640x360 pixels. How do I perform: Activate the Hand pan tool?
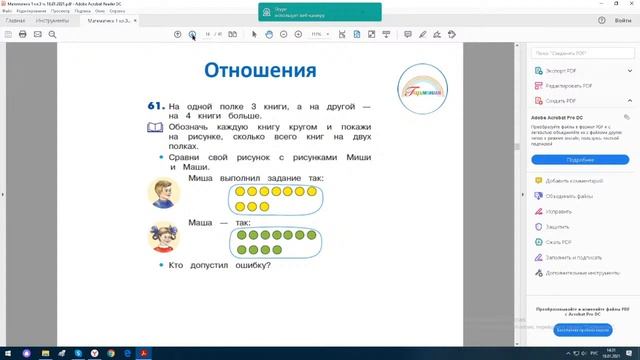pyautogui.click(x=269, y=34)
